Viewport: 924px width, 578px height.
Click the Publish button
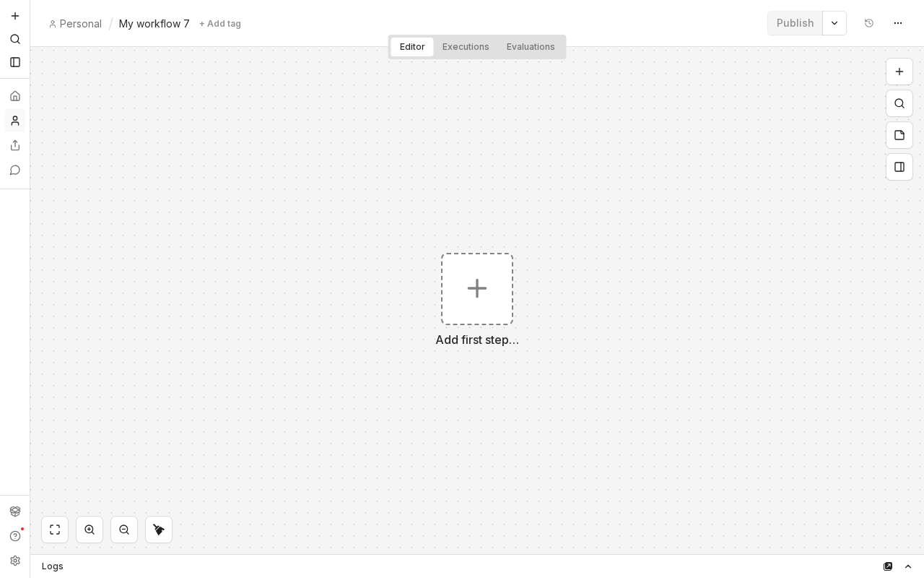795,23
